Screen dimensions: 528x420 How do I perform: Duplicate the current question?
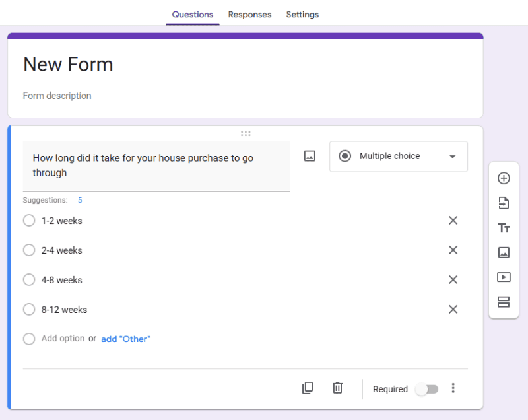point(308,388)
